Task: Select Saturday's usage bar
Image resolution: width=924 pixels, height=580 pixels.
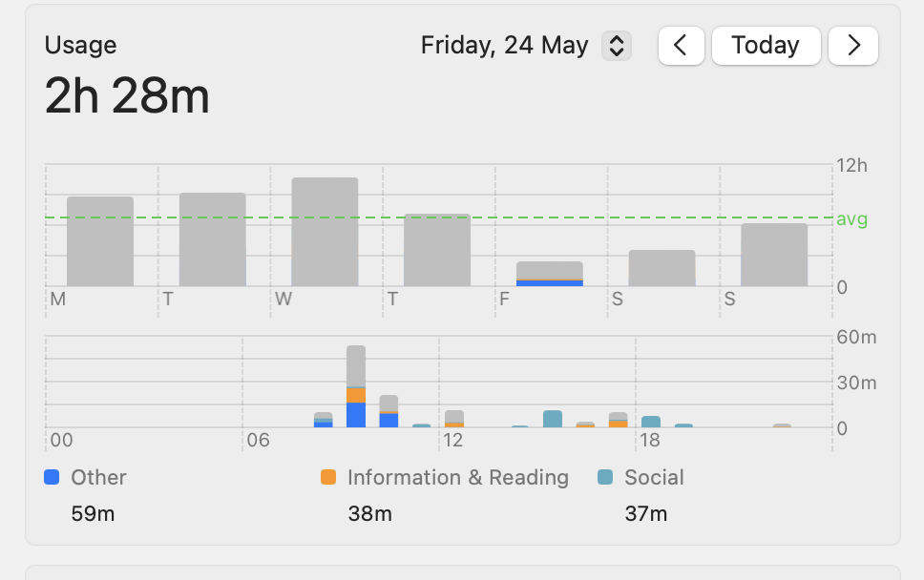Action: tap(661, 268)
